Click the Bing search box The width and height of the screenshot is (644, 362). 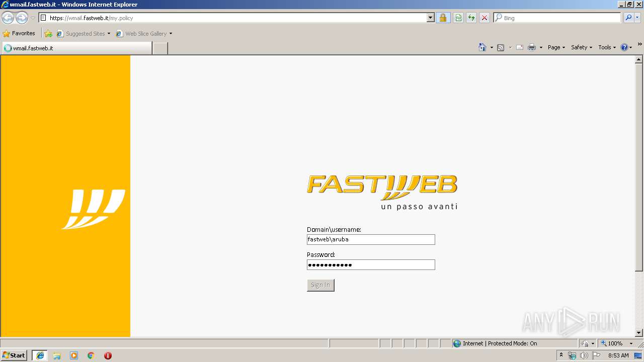pos(557,18)
